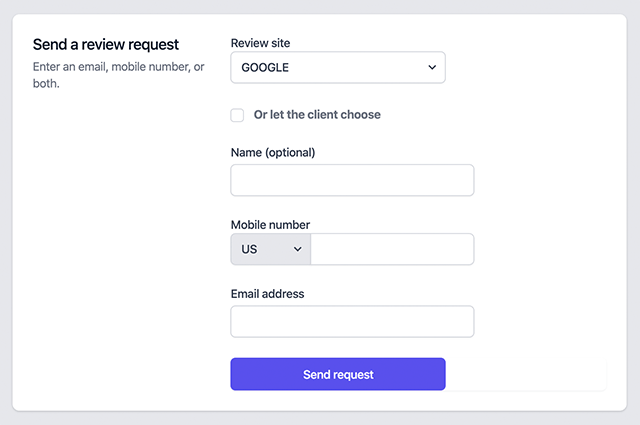Click the blank white strip right of Send request
This screenshot has width=640, height=425.
[x=526, y=374]
